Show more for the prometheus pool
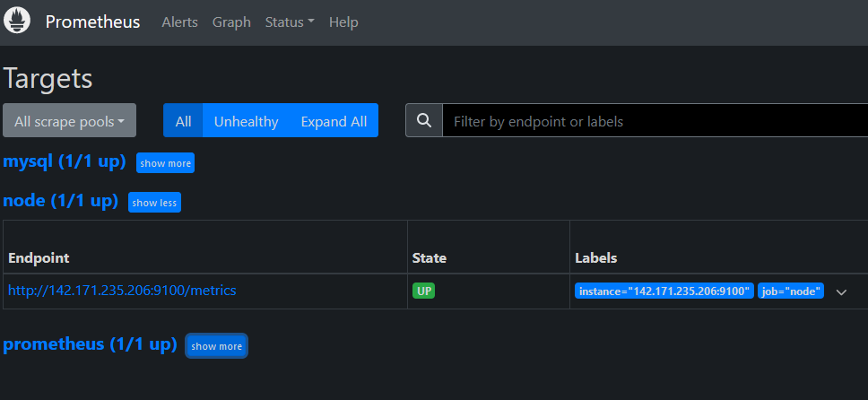The image size is (868, 400). [x=216, y=346]
